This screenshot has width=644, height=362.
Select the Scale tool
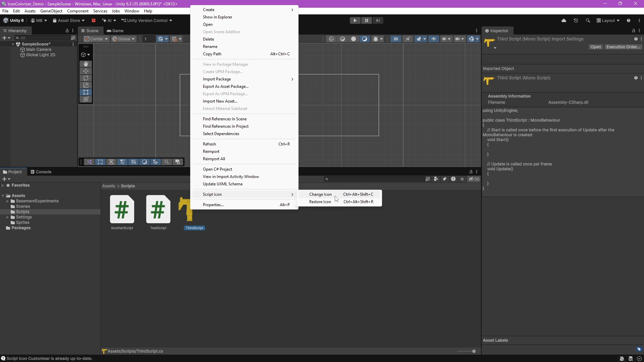point(86,85)
